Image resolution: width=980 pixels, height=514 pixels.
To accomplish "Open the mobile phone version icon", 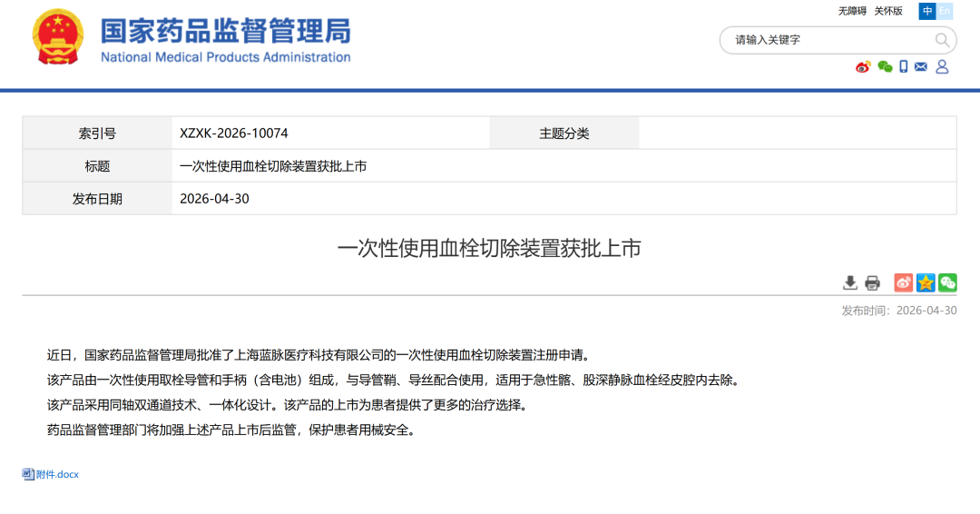I will point(903,67).
